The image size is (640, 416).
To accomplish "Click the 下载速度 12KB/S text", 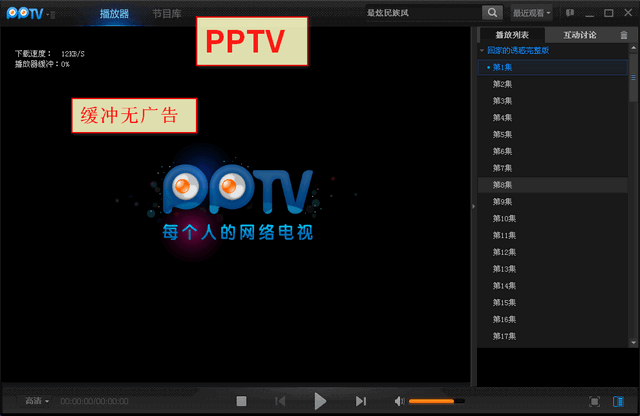I will click(49, 53).
